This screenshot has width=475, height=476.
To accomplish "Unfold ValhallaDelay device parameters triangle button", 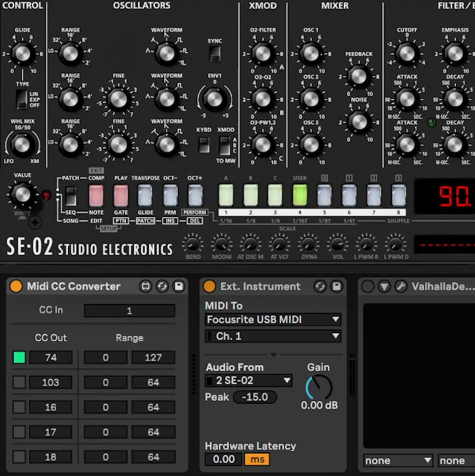I will point(384,286).
